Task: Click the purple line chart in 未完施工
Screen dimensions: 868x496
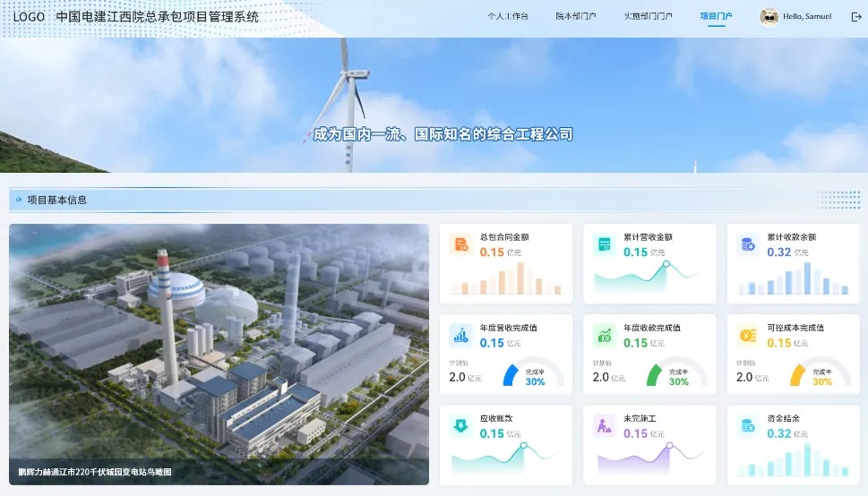Action: click(x=649, y=458)
